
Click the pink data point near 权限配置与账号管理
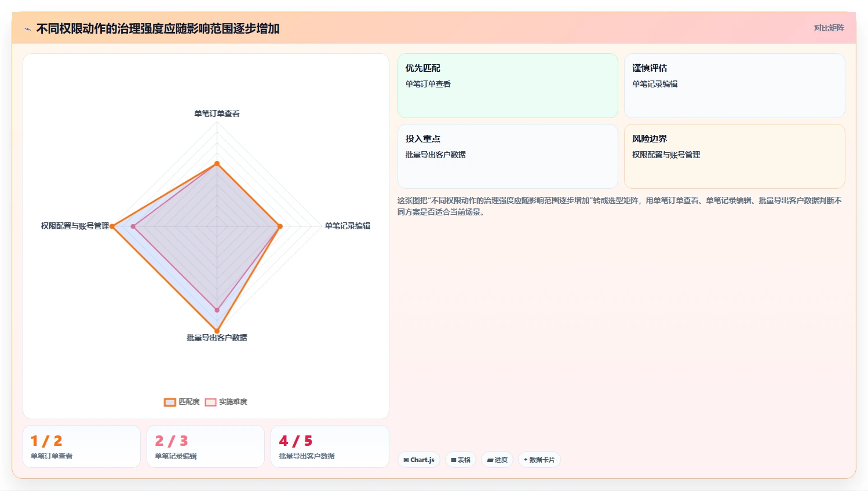click(x=133, y=226)
